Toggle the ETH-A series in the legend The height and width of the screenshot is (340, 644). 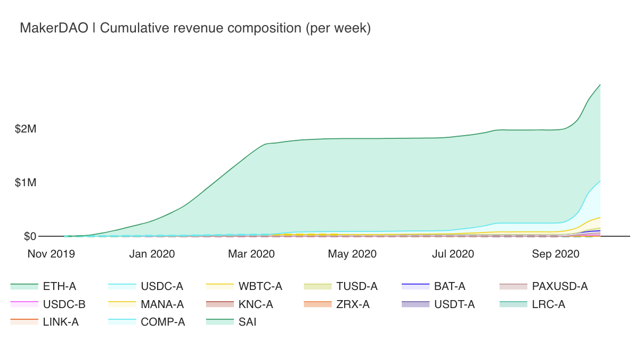tap(43, 286)
